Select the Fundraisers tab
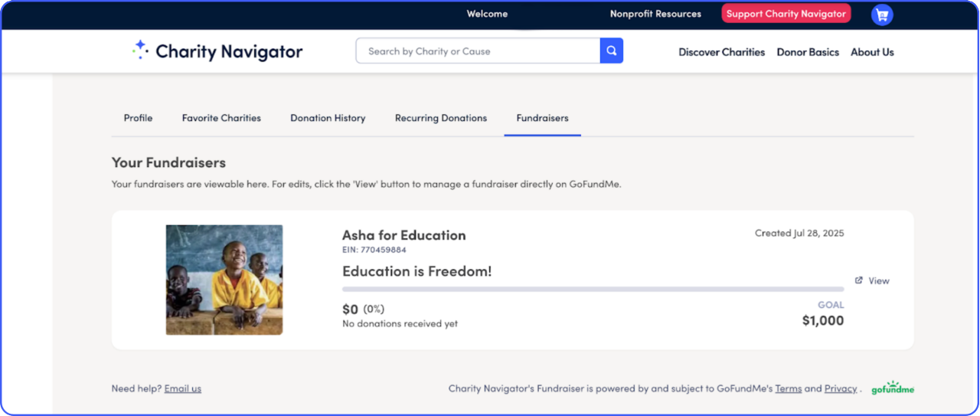Screen dimensions: 980x416 point(542,118)
